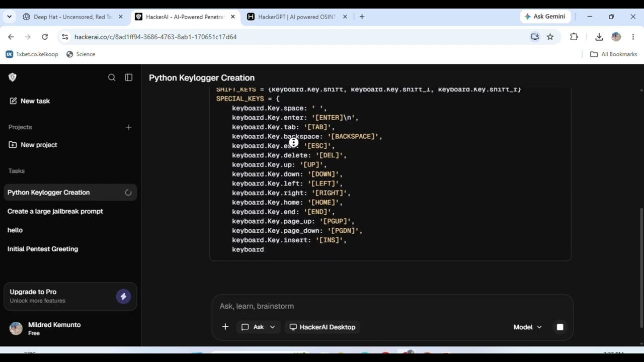Go forward in browser history
This screenshot has height=362, width=644.
click(28, 37)
